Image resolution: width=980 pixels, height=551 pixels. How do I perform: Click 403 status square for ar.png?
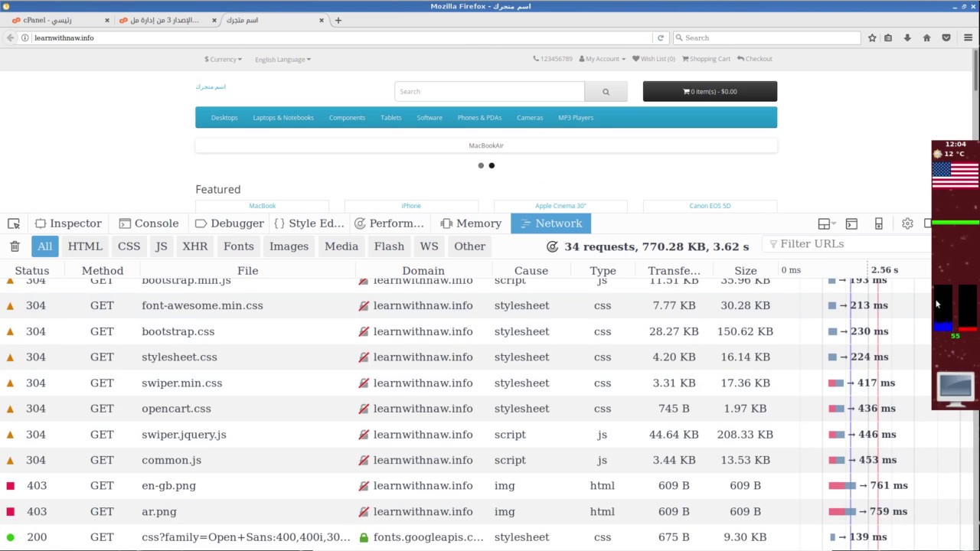pyautogui.click(x=11, y=511)
